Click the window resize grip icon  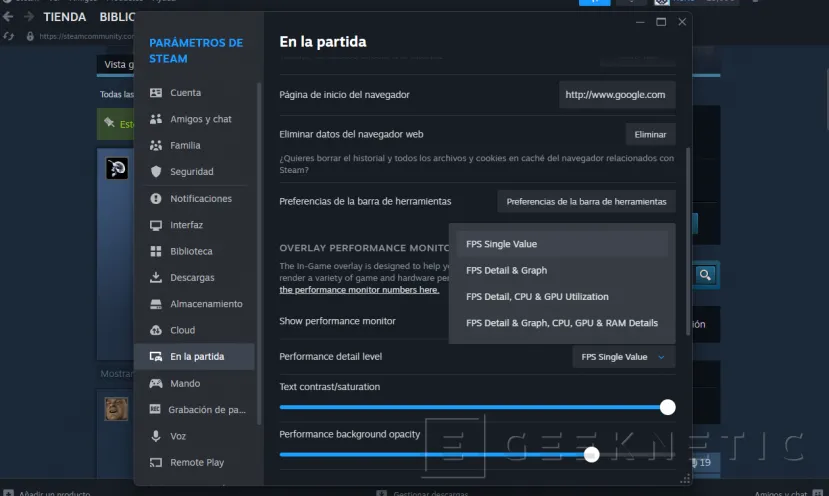(685, 479)
